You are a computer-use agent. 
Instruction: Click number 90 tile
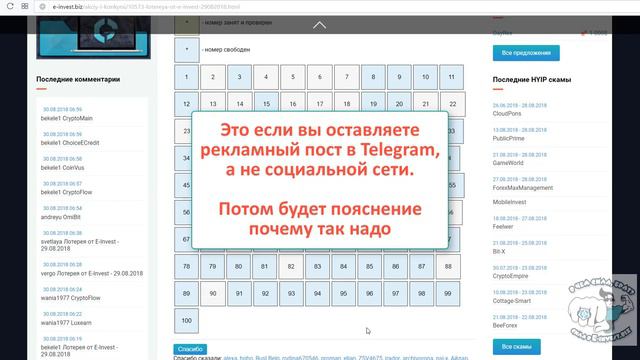pos(213,293)
